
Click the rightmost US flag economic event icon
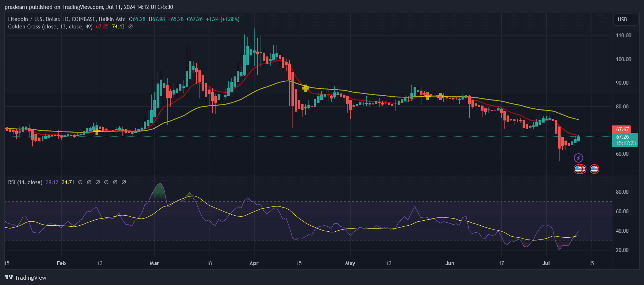pyautogui.click(x=594, y=169)
